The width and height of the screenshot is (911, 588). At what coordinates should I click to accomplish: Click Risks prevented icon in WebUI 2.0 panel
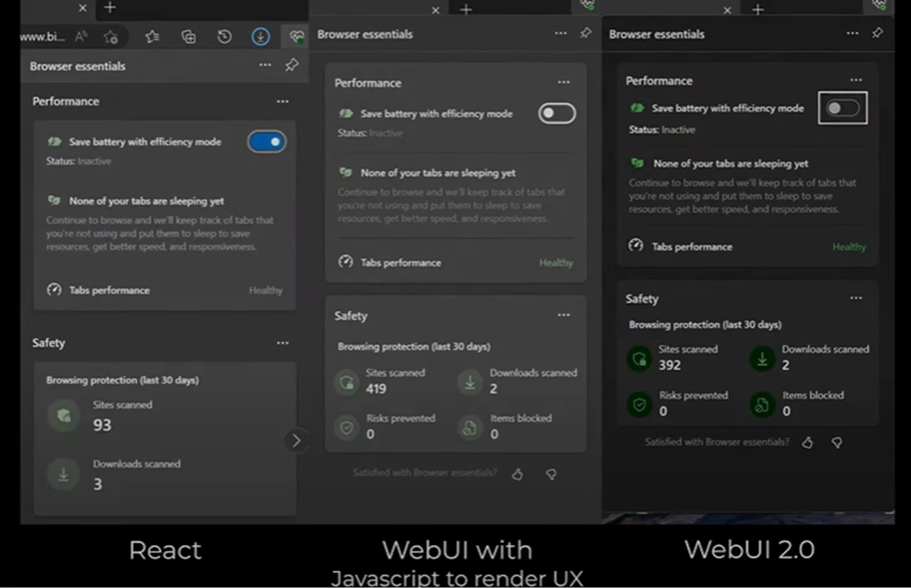pos(639,404)
